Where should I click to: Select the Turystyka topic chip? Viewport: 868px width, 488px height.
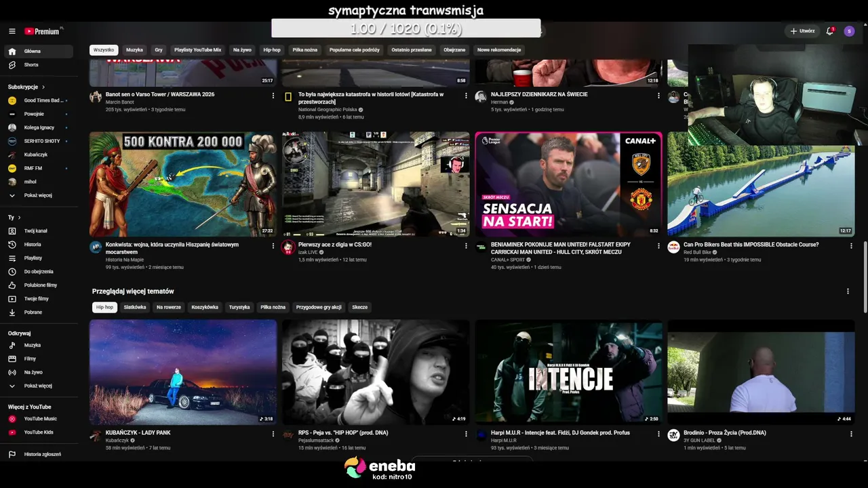[239, 308]
